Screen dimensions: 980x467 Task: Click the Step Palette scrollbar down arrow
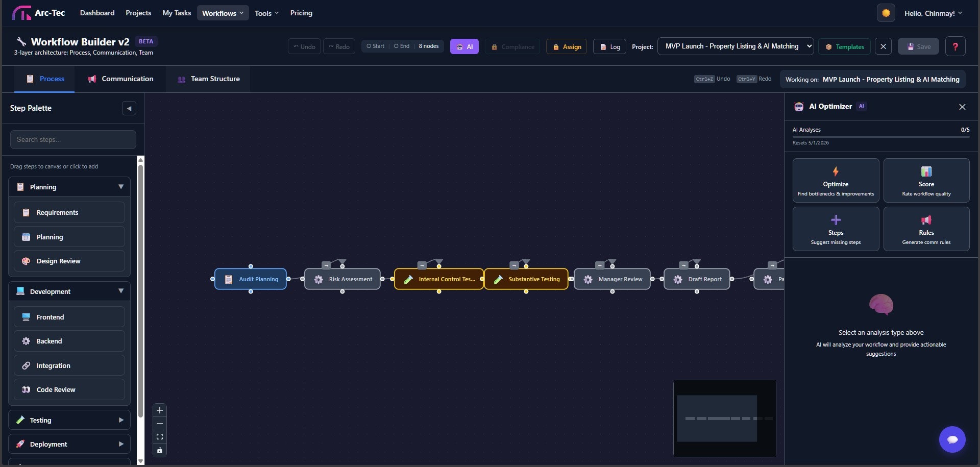(x=141, y=461)
